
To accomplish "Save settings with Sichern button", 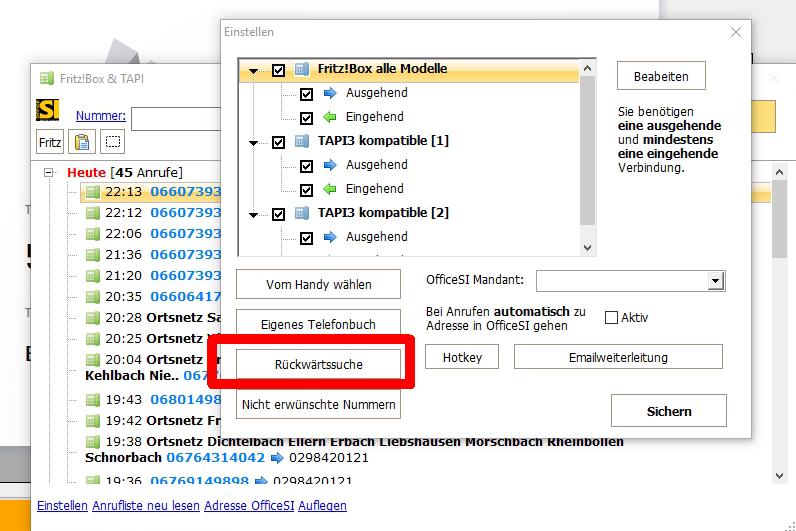I will 669,411.
